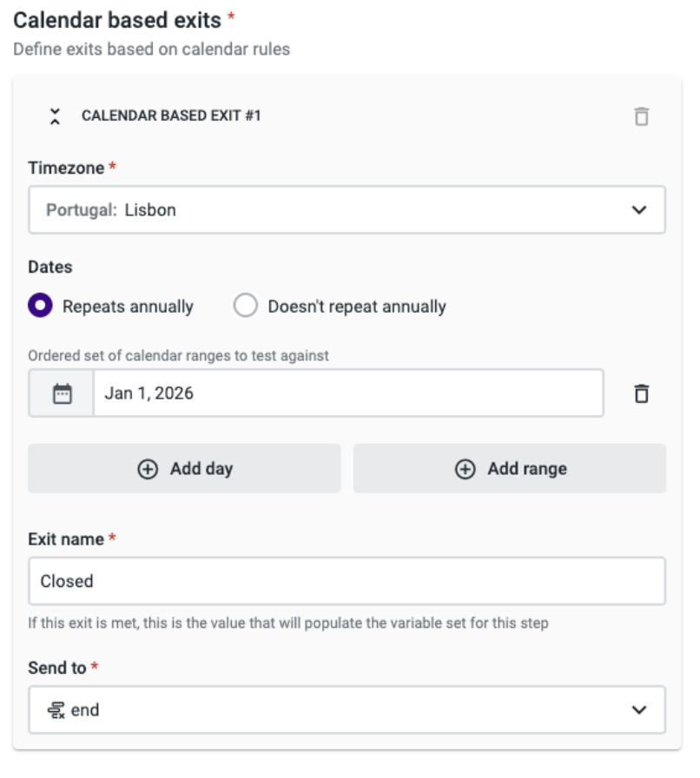This screenshot has width=700, height=778.
Task: Click the flow step icon beside end
Action: tap(56, 710)
